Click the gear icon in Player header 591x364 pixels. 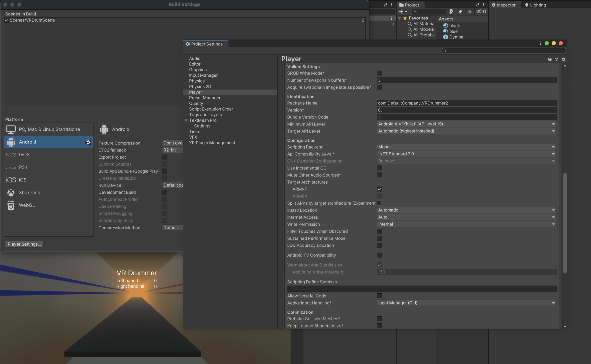pyautogui.click(x=563, y=59)
